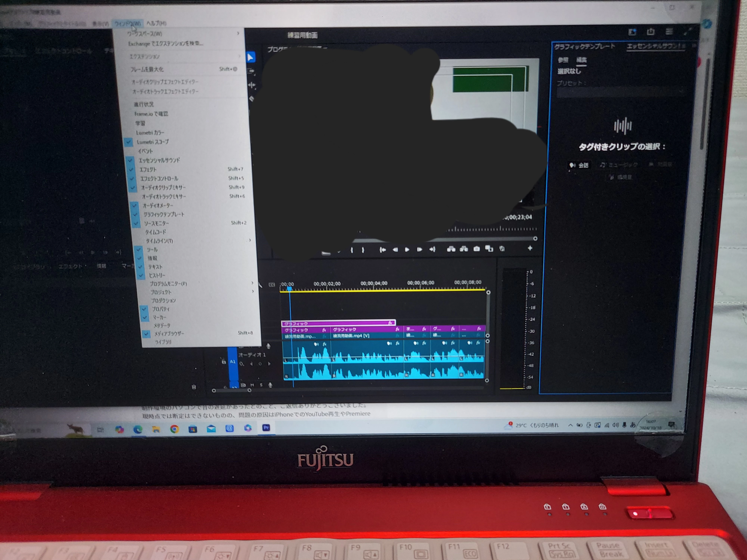Click the Go to In point icon
This screenshot has height=560, width=747.
coord(383,250)
